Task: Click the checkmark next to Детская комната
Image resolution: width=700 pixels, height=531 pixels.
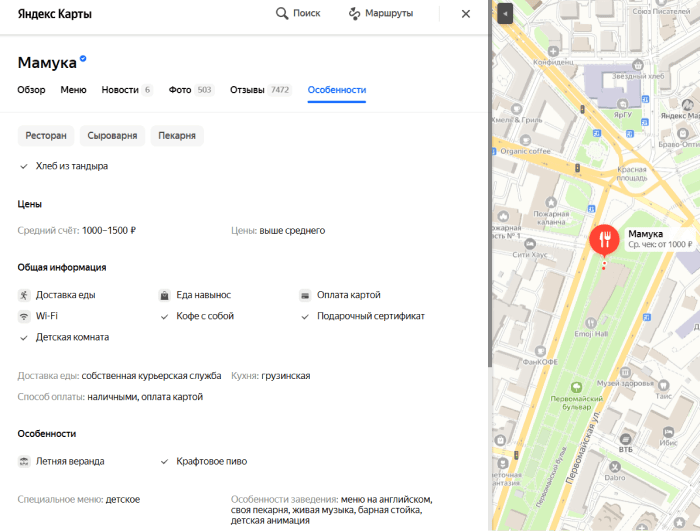Action: click(24, 338)
